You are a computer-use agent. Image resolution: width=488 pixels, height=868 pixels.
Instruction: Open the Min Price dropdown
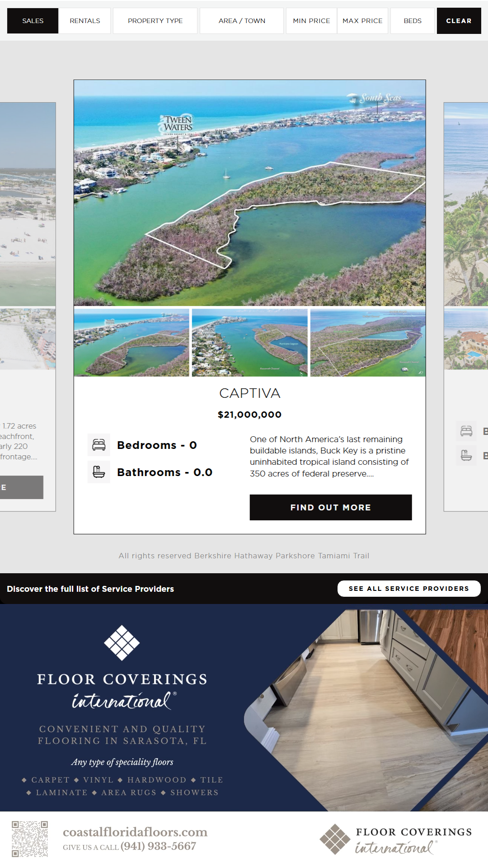click(x=311, y=21)
